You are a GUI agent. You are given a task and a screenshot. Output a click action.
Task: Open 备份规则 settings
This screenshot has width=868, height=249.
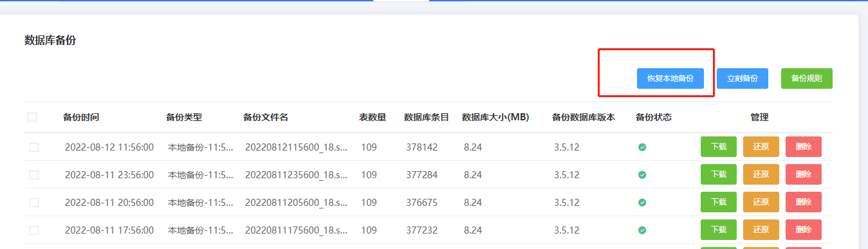806,78
